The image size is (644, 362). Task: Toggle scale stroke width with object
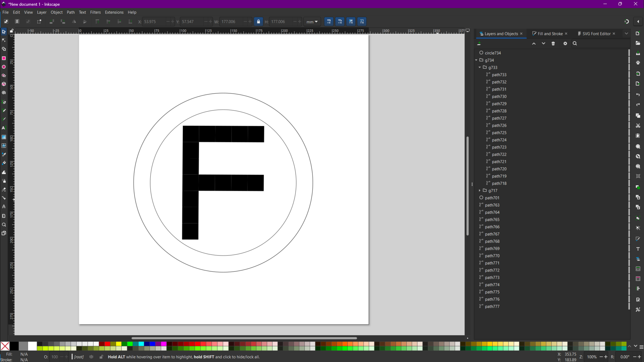click(x=329, y=22)
